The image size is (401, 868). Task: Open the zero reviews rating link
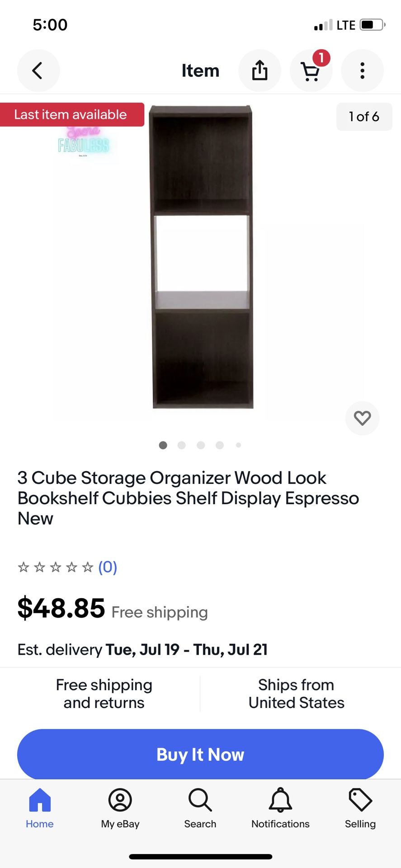point(108,567)
